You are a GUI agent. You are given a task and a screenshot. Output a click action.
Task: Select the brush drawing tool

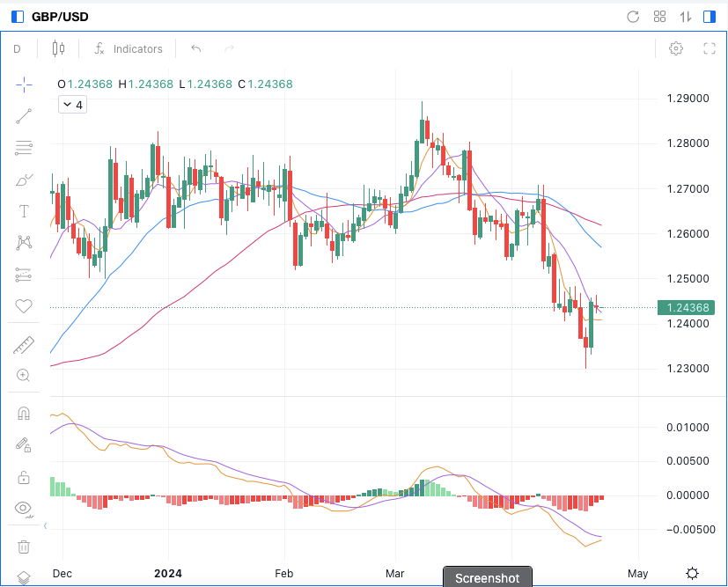(x=24, y=180)
